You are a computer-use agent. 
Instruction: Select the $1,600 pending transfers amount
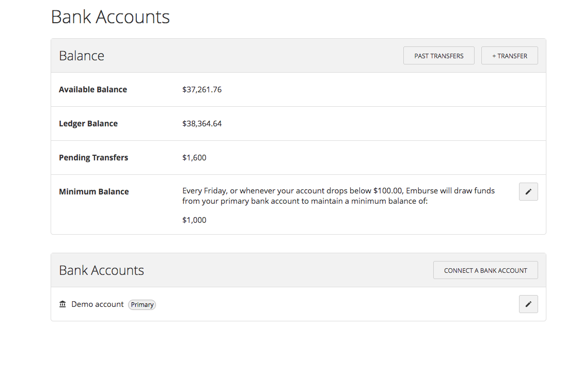coord(194,157)
